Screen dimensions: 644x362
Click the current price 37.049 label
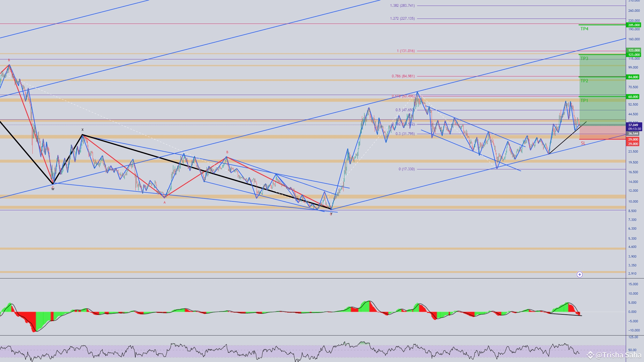[x=633, y=125]
